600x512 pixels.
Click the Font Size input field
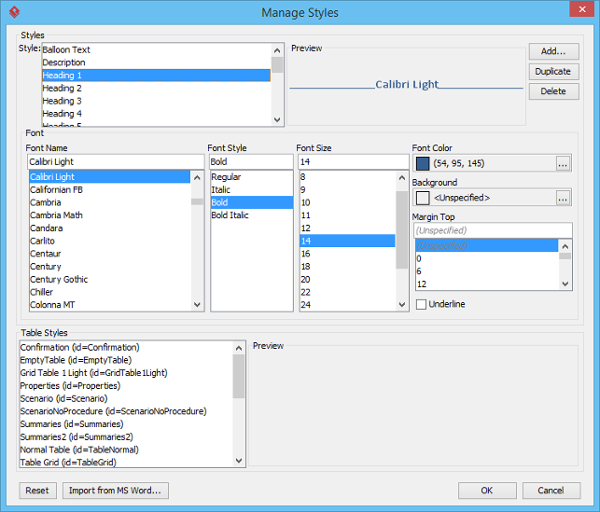click(x=354, y=162)
